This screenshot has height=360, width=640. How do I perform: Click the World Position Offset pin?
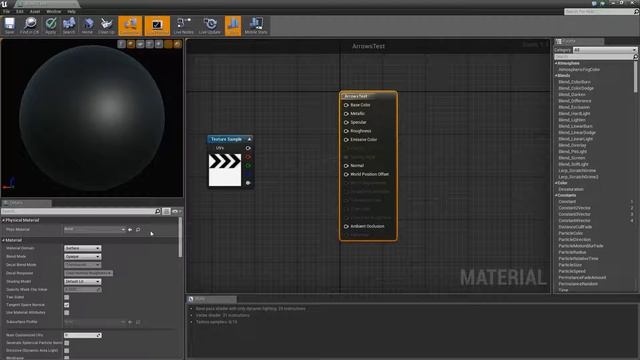pos(346,174)
